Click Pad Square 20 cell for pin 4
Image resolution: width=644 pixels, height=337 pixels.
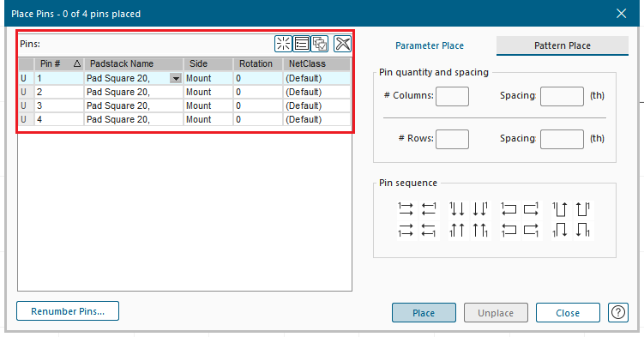pos(134,119)
